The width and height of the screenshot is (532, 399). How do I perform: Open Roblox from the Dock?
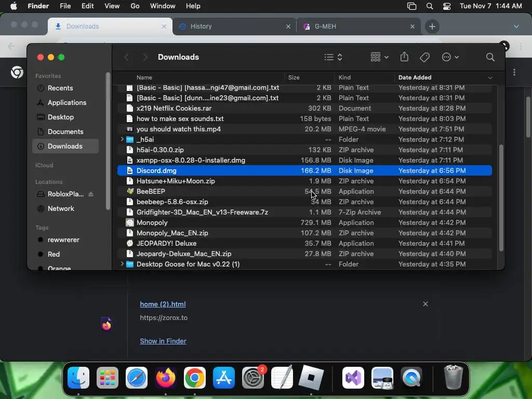[x=311, y=378]
